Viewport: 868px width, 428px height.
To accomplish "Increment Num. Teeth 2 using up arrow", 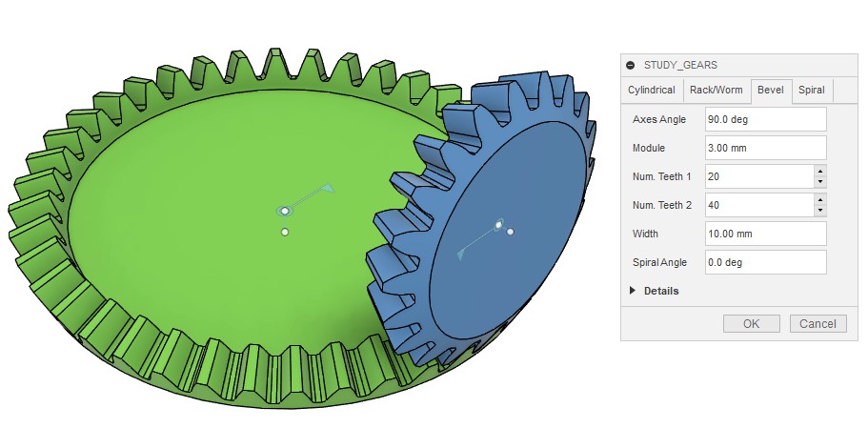I will click(819, 200).
